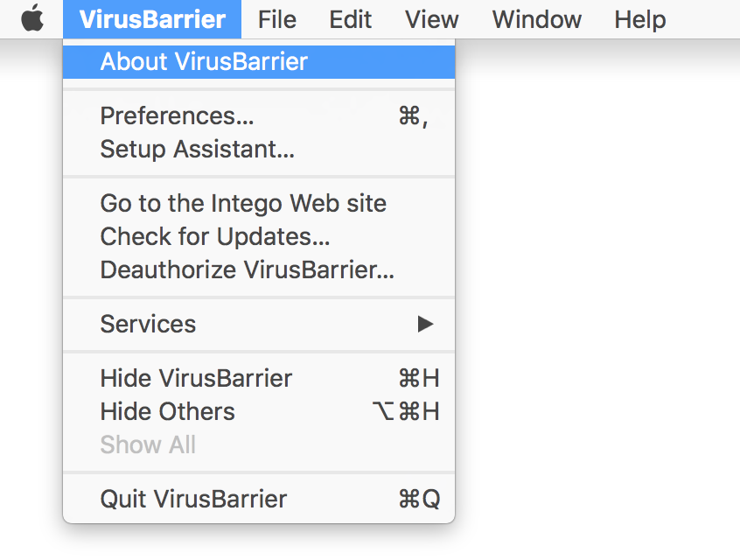Screen dimensions: 740x560
Task: Open the Edit menu
Action: [x=350, y=19]
